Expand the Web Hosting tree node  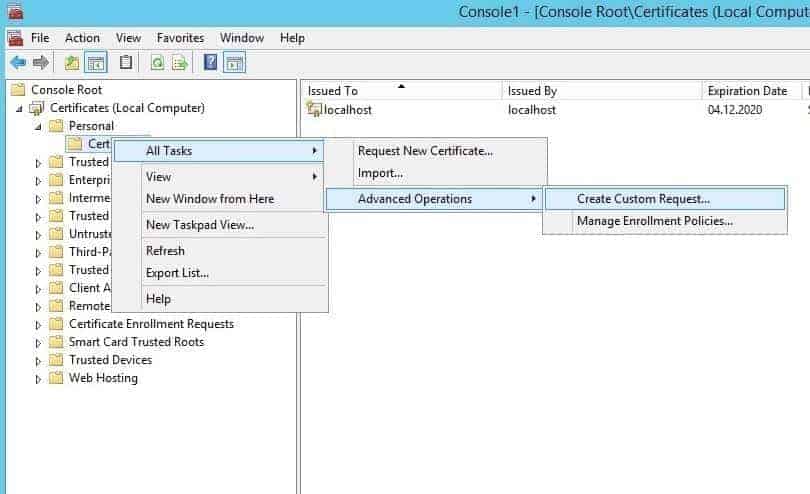(x=39, y=379)
